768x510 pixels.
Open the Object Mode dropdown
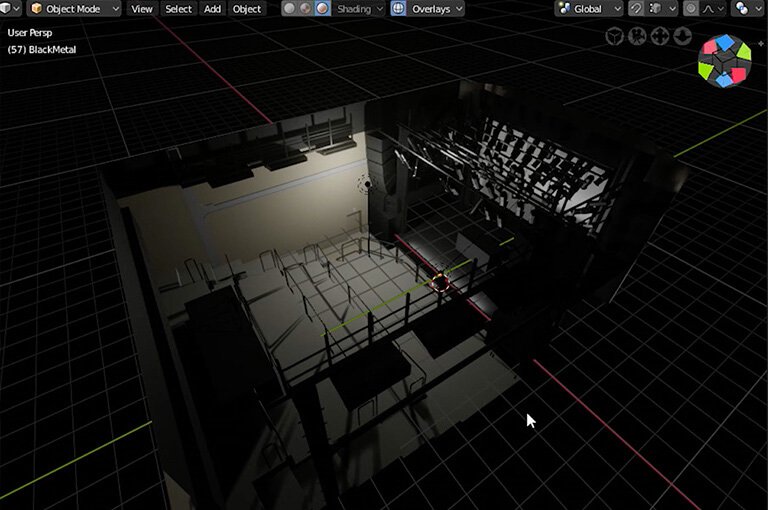pos(74,9)
